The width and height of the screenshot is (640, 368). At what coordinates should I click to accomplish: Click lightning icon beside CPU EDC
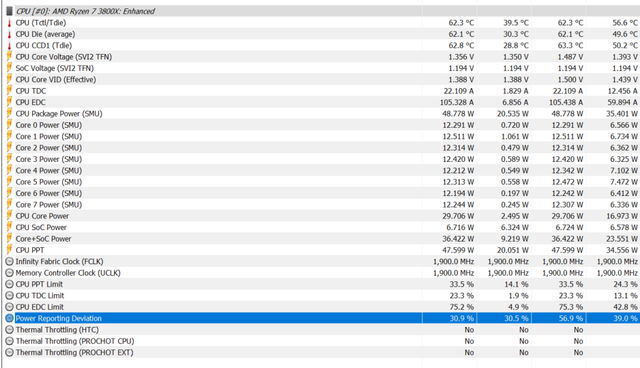tap(9, 102)
